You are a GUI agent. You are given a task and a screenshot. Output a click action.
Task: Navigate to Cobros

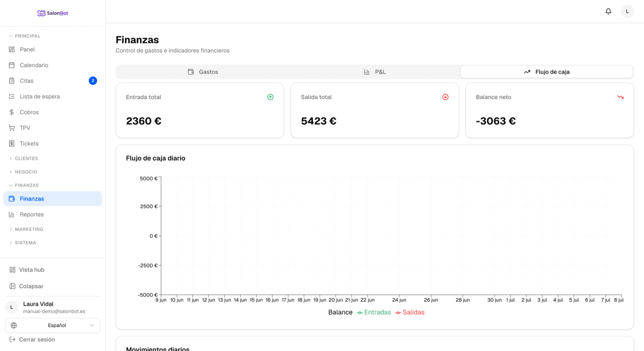(x=53, y=112)
